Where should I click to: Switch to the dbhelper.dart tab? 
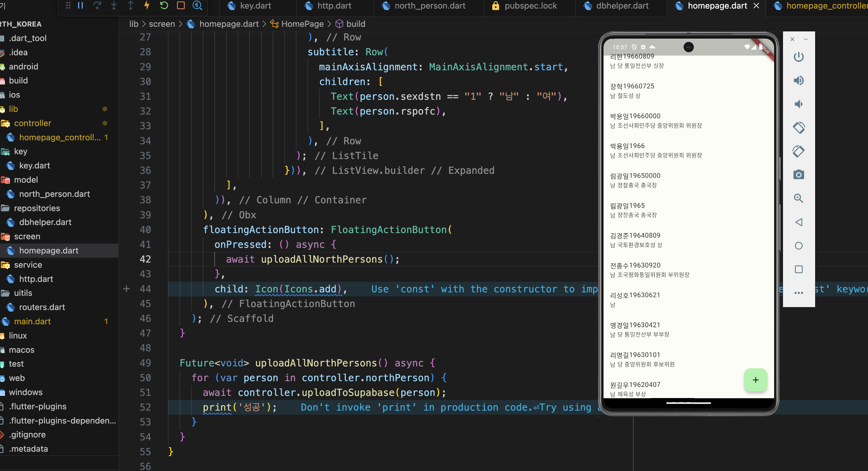click(x=622, y=6)
